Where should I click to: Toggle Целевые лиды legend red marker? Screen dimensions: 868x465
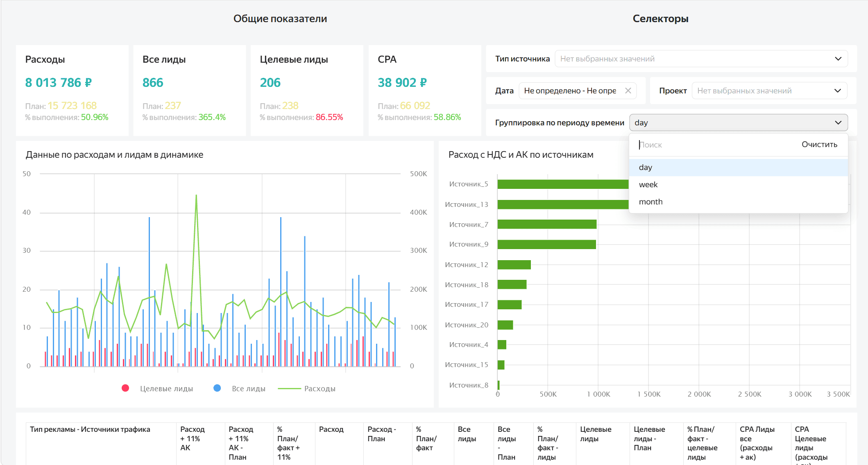click(126, 388)
